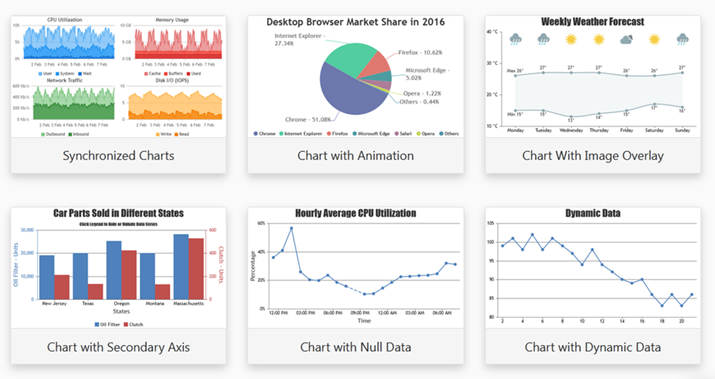Image resolution: width=715 pixels, height=379 pixels.
Task: Click the Chart with Animation caption
Action: point(356,156)
